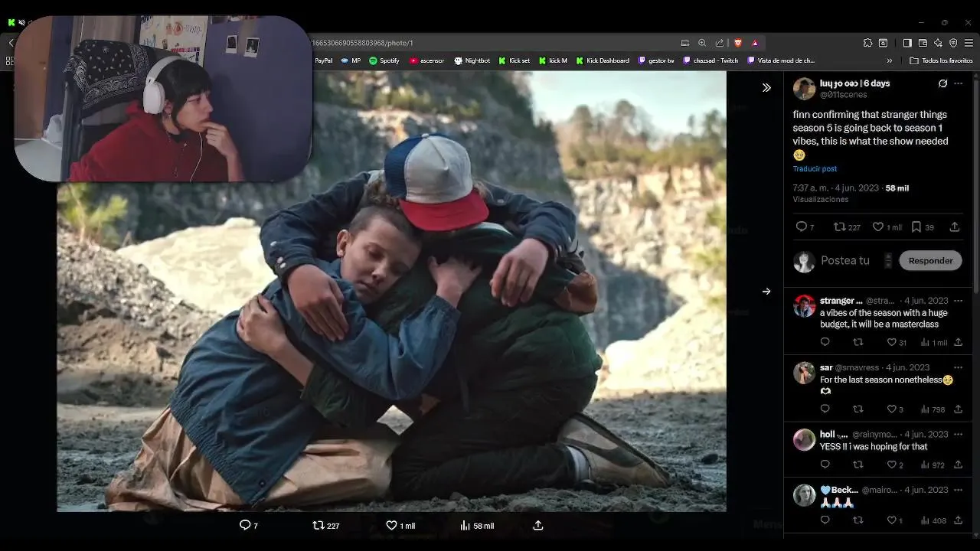Open Kick Dashboard bookmark
This screenshot has height=551, width=980.
[x=603, y=60]
